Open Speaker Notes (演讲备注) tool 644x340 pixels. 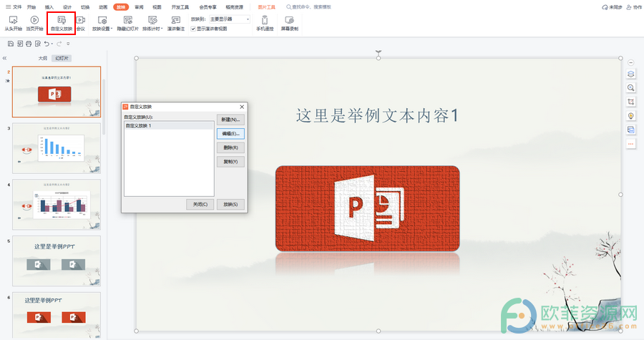tap(176, 24)
